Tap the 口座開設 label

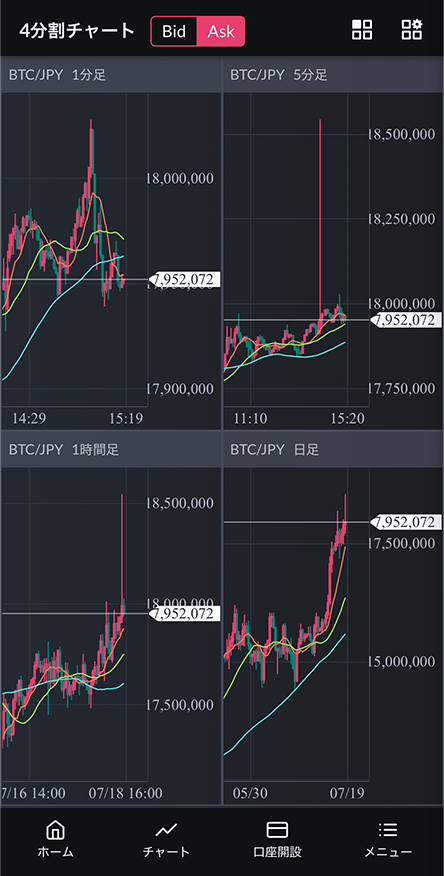coord(277,852)
